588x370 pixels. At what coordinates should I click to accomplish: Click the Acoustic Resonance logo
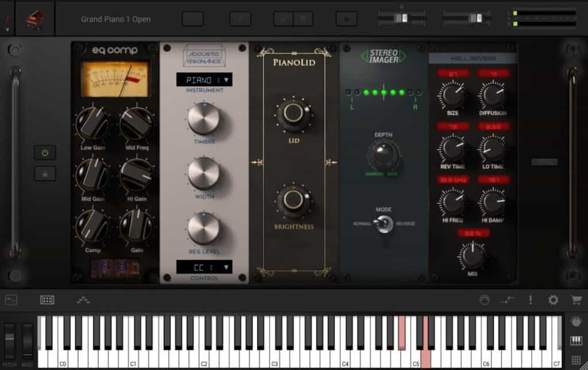(x=204, y=56)
